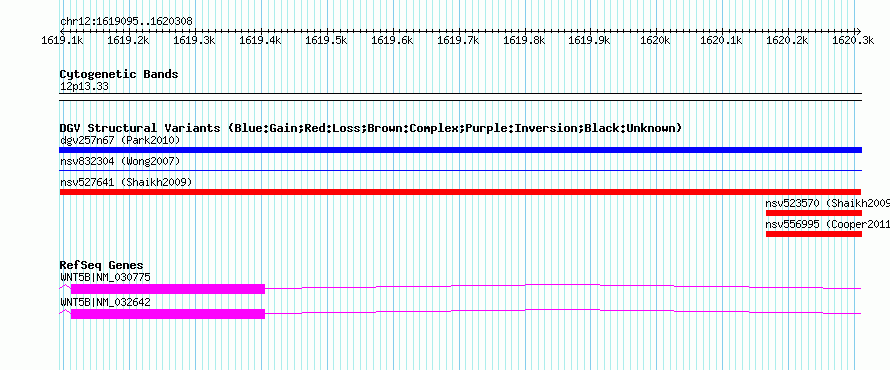Open the nsv523570 Shaikh2009 variant label
Image resolution: width=890 pixels, height=370 pixels.
click(827, 203)
